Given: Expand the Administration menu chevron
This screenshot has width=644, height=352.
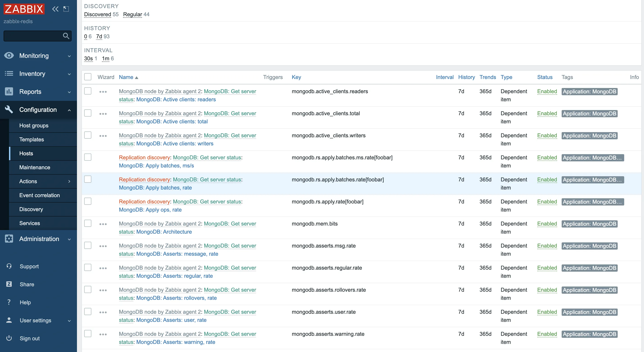Looking at the screenshot, I should pyautogui.click(x=69, y=239).
